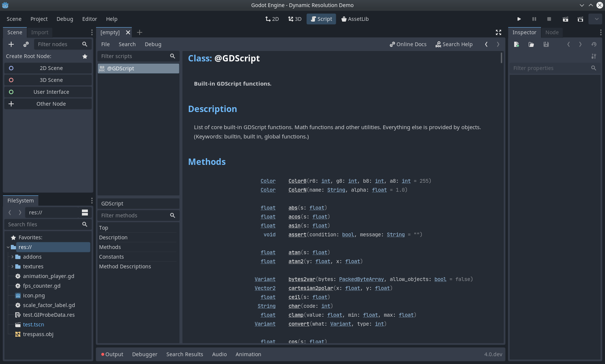Switch to 2D workspace

click(x=272, y=19)
